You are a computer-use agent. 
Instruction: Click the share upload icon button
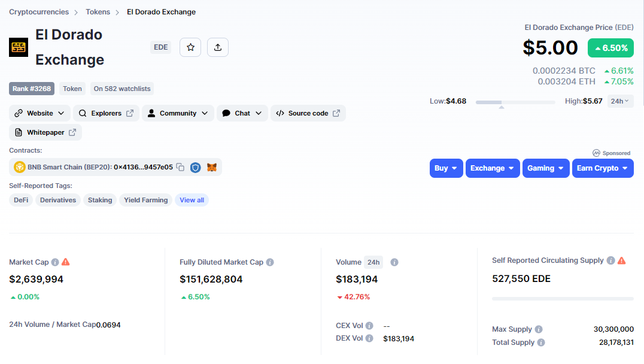[218, 47]
